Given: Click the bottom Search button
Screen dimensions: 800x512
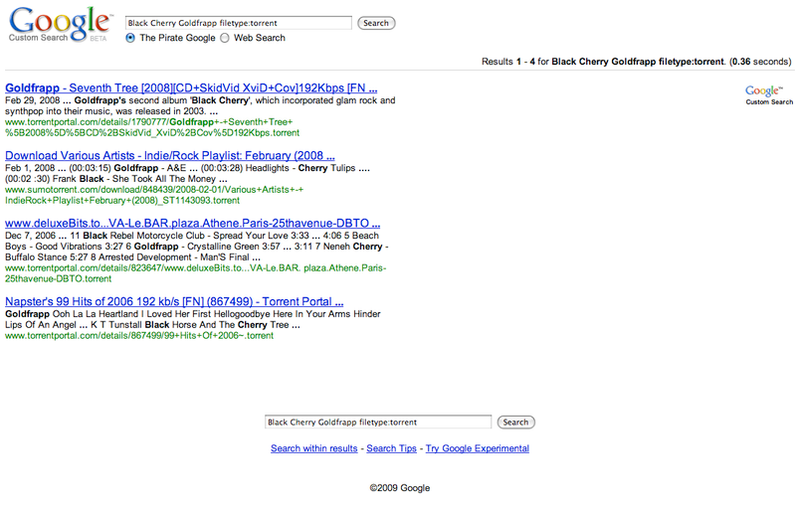Looking at the screenshot, I should 516,422.
